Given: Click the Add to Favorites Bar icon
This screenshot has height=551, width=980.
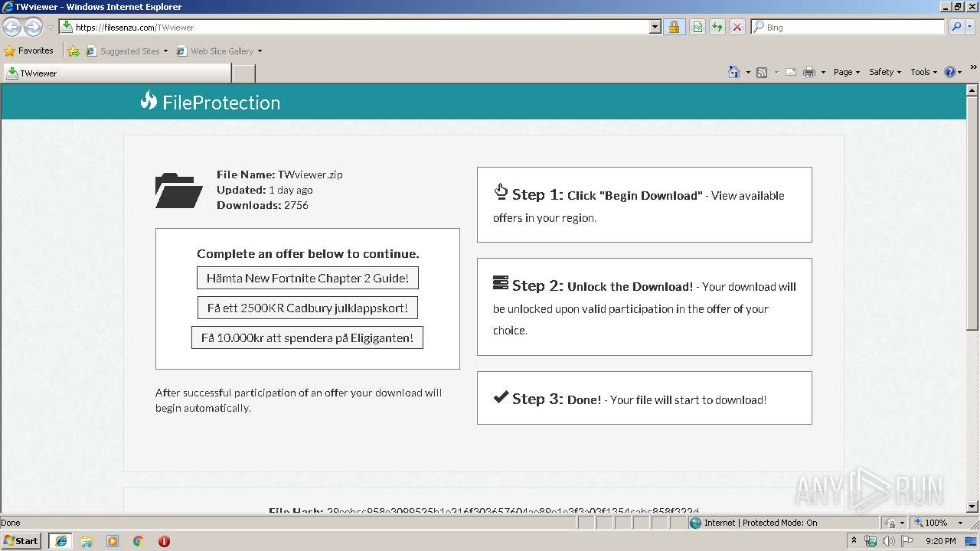Looking at the screenshot, I should [73, 51].
